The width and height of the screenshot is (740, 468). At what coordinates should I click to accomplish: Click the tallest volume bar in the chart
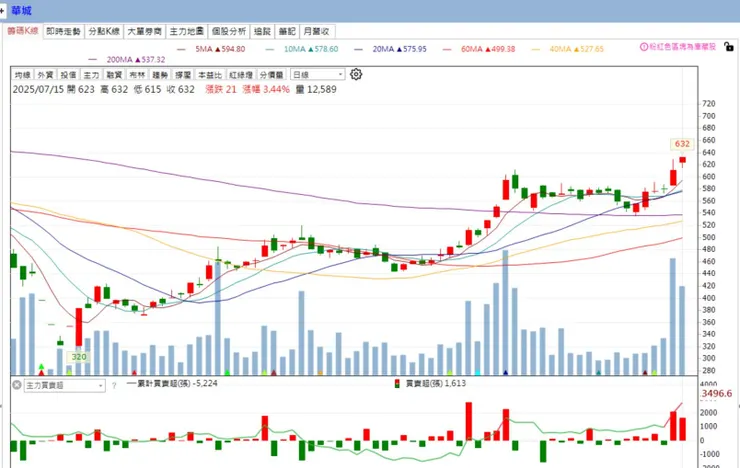coord(505,312)
